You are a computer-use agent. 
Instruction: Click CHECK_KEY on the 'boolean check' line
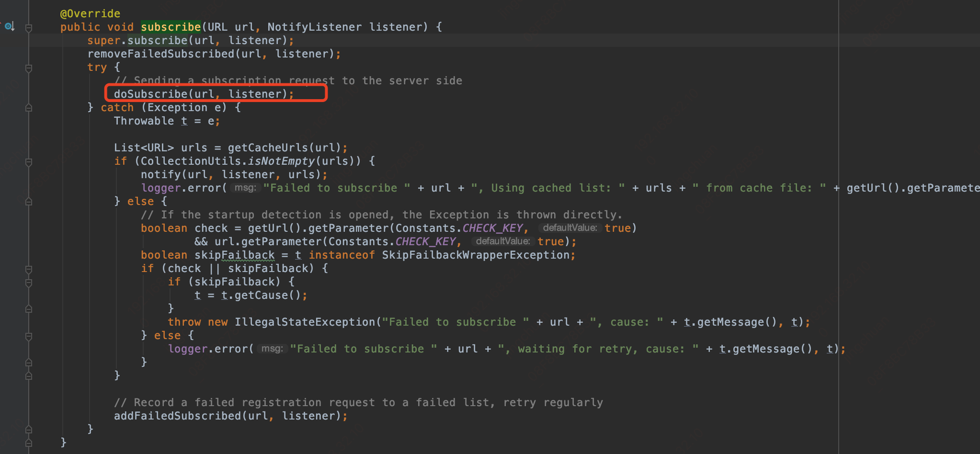[492, 228]
